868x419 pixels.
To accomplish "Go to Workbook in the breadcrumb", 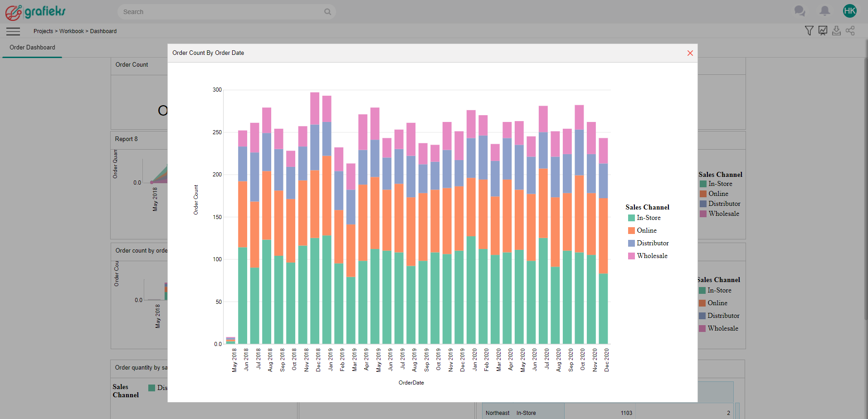I will [x=72, y=31].
